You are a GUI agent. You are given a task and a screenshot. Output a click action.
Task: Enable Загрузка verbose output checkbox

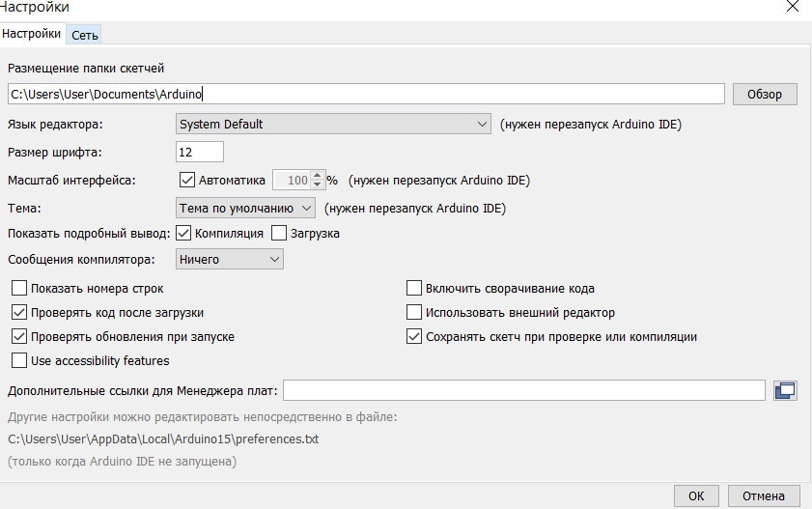(x=279, y=233)
